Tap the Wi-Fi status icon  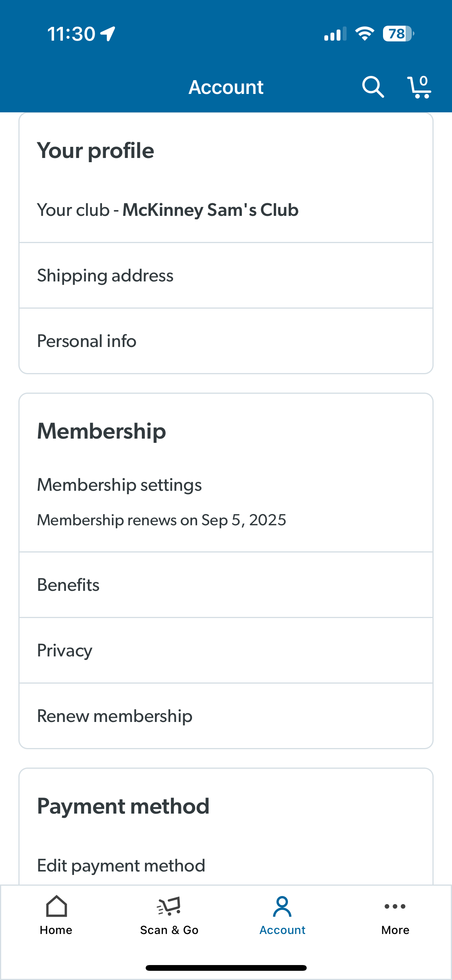tap(365, 34)
